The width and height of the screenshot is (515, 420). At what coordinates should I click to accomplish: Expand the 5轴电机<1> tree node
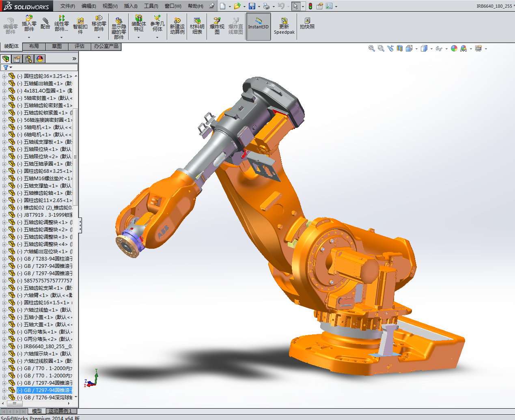point(4,127)
